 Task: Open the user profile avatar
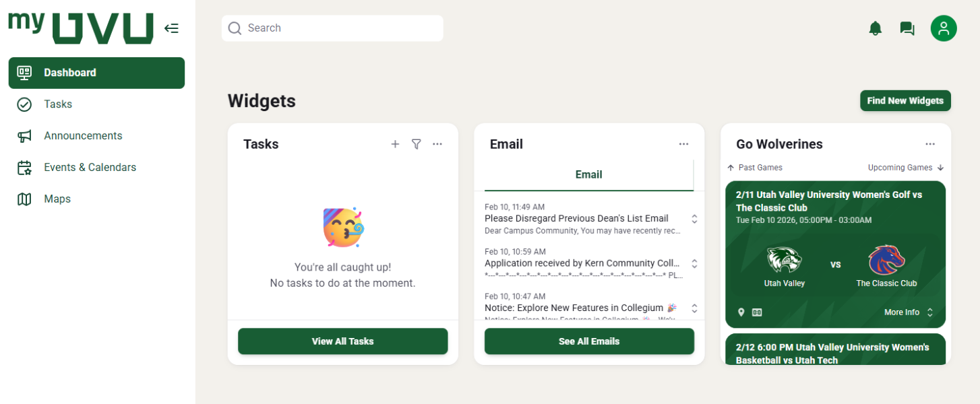tap(944, 28)
